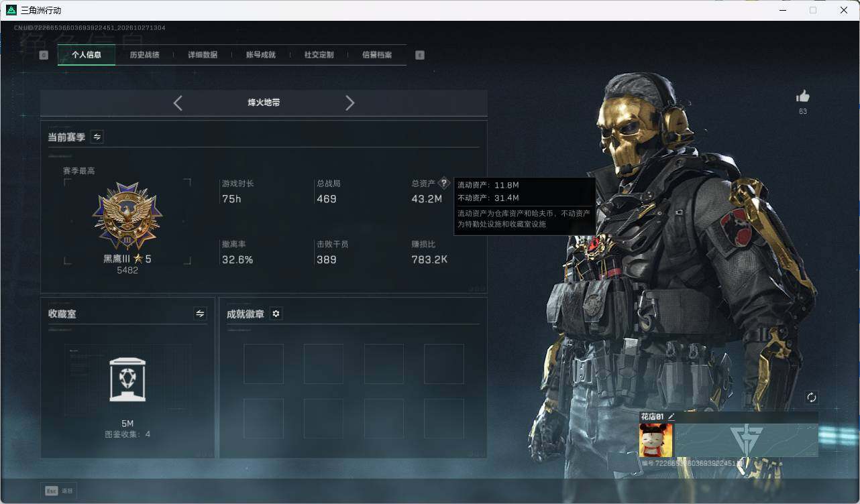The image size is (860, 504).
Task: Minimize the 三角洲行动 window
Action: 782,10
